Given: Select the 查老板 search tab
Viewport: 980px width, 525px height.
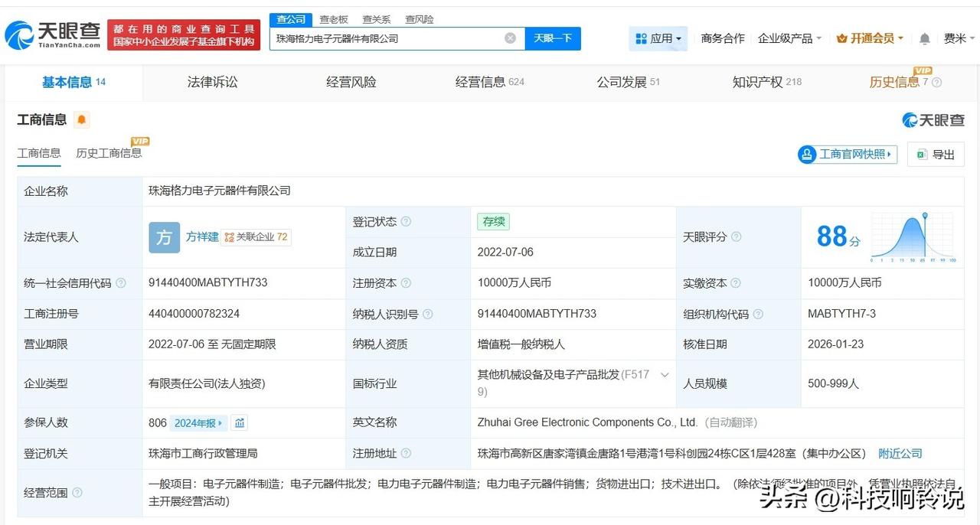Looking at the screenshot, I should 334,19.
